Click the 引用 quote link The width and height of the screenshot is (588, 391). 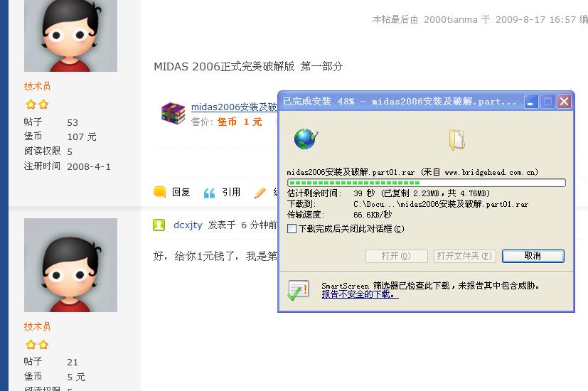coord(231,193)
